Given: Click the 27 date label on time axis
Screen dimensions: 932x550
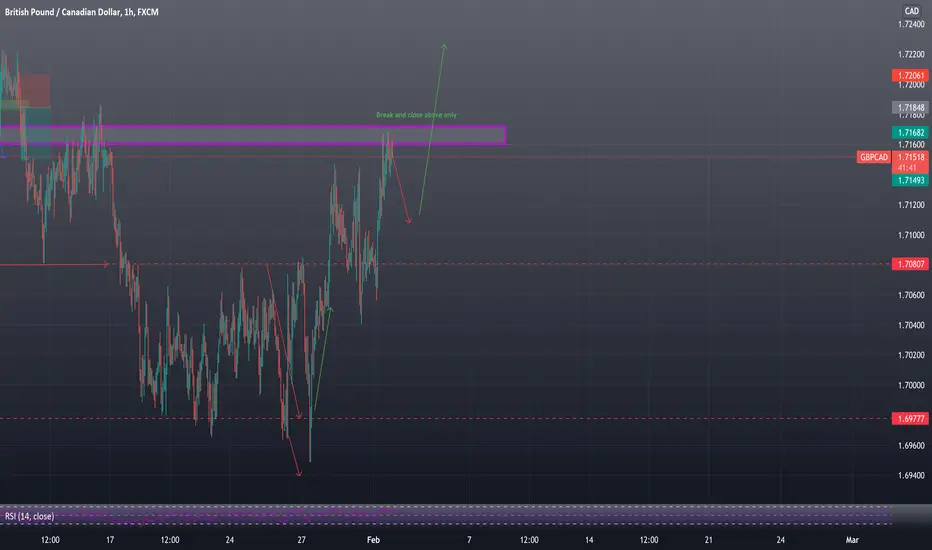Looking at the screenshot, I should pos(301,540).
